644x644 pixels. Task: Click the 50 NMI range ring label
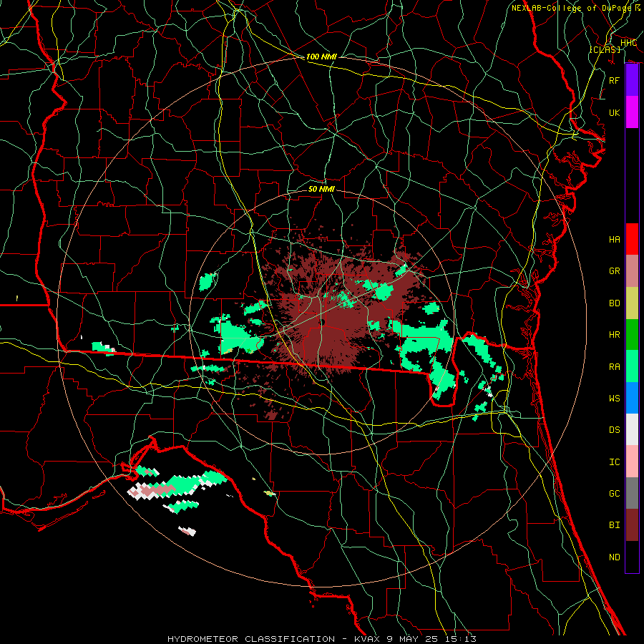321,189
